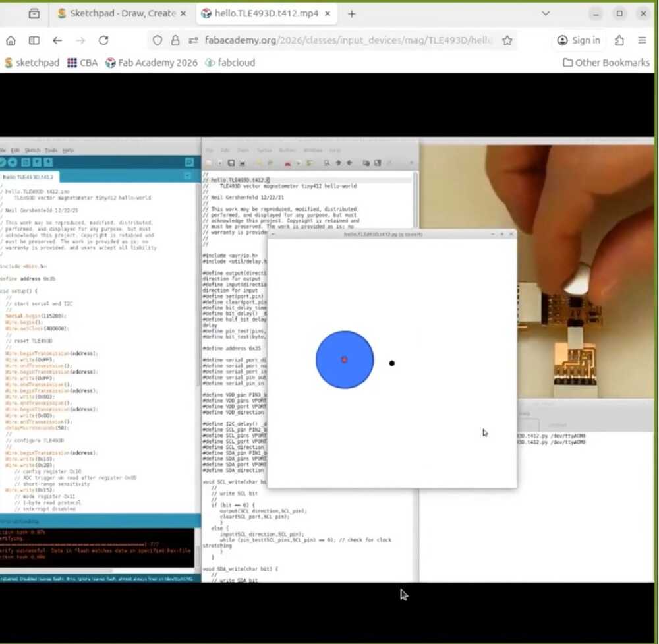Click 'Serial.begin(115200)' line in Arduino code

(x=36, y=316)
